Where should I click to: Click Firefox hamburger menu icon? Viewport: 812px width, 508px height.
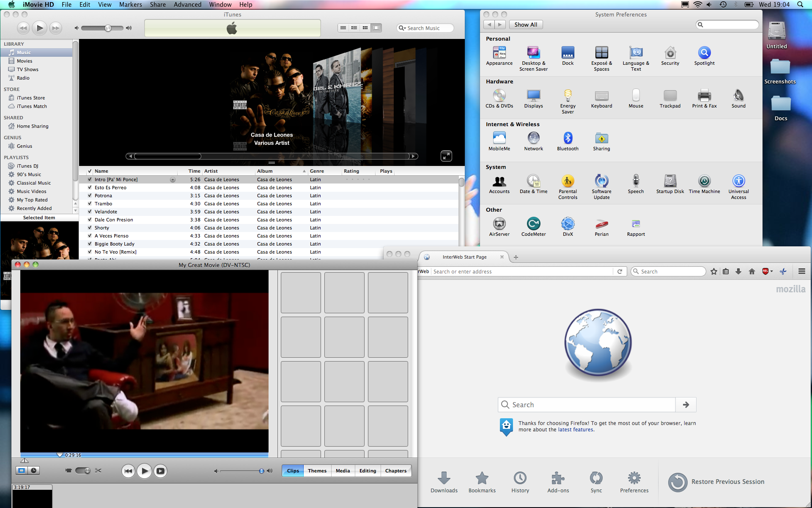[801, 271]
